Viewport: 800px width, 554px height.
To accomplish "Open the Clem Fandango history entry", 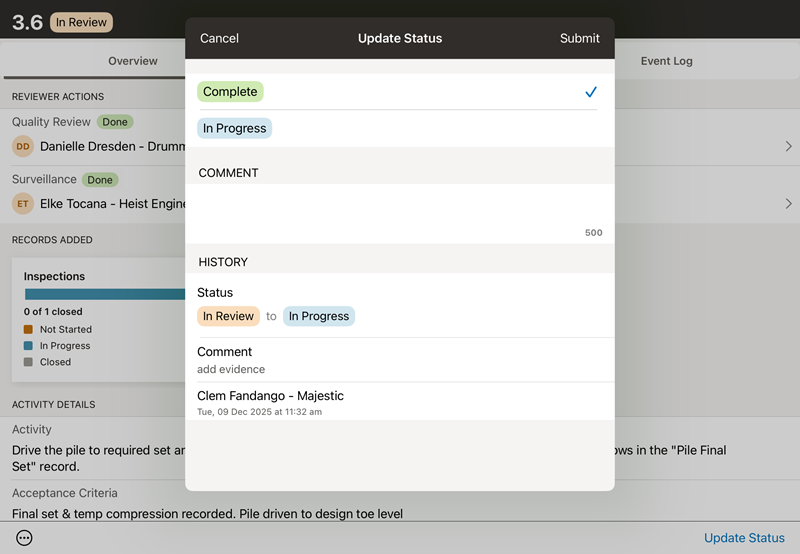I will [x=400, y=402].
